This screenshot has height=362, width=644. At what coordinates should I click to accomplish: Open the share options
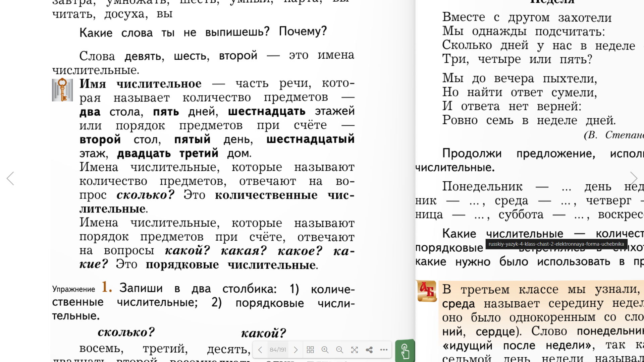pyautogui.click(x=369, y=350)
